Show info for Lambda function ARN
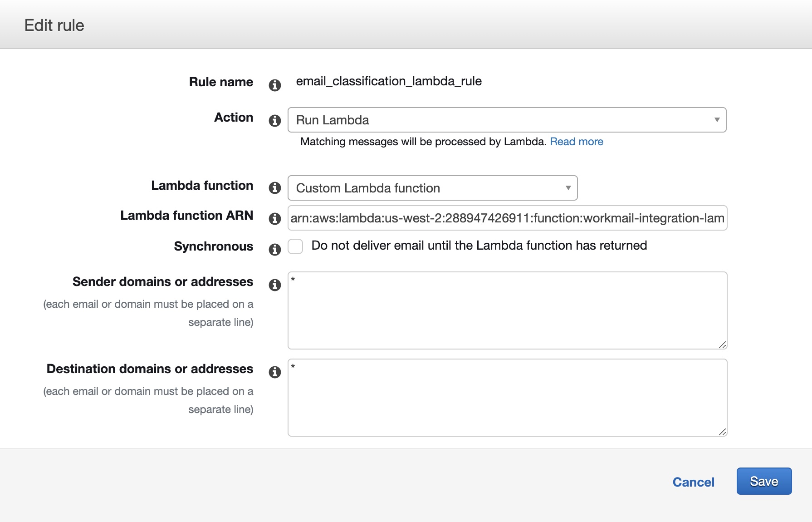 (x=274, y=218)
